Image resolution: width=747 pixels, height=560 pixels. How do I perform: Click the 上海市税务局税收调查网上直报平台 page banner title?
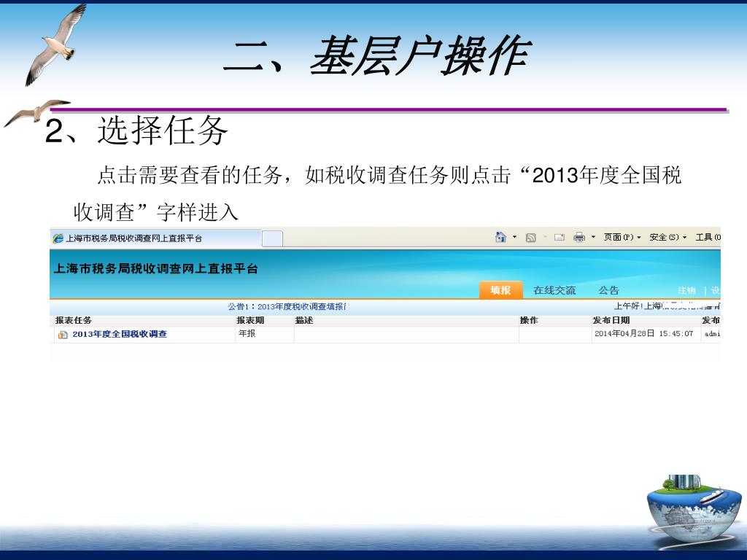pyautogui.click(x=156, y=268)
